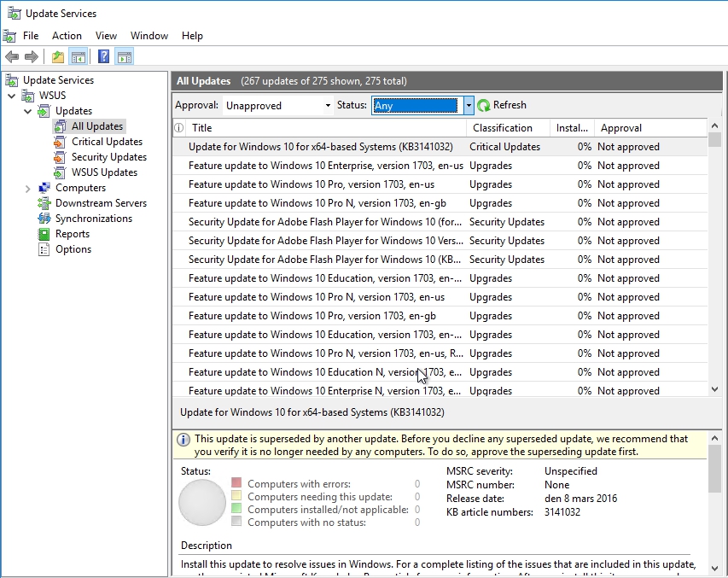Open the Action menu
This screenshot has height=578, width=728.
pyautogui.click(x=67, y=36)
